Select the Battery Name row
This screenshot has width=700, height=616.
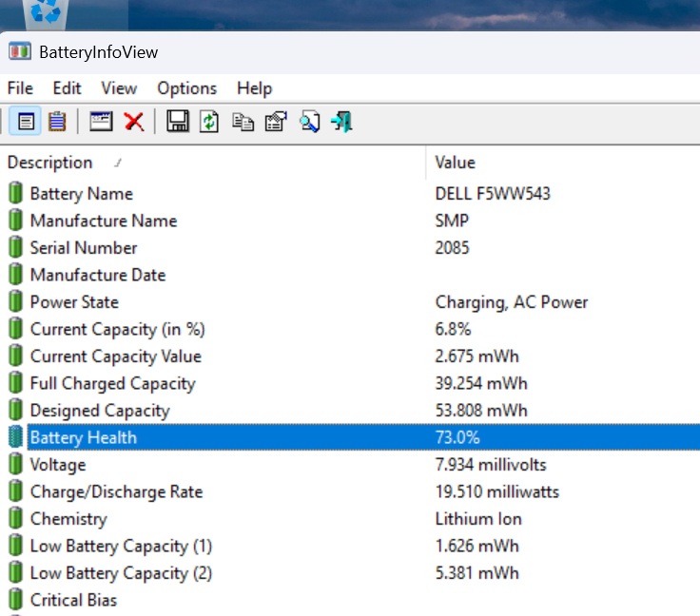pyautogui.click(x=350, y=193)
